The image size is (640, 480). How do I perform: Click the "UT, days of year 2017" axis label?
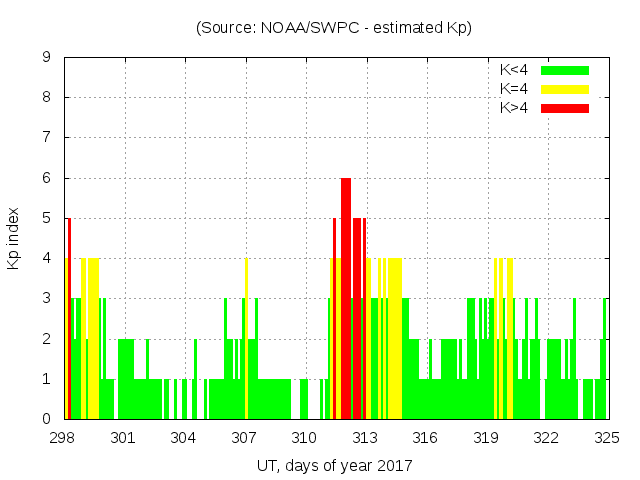click(334, 465)
